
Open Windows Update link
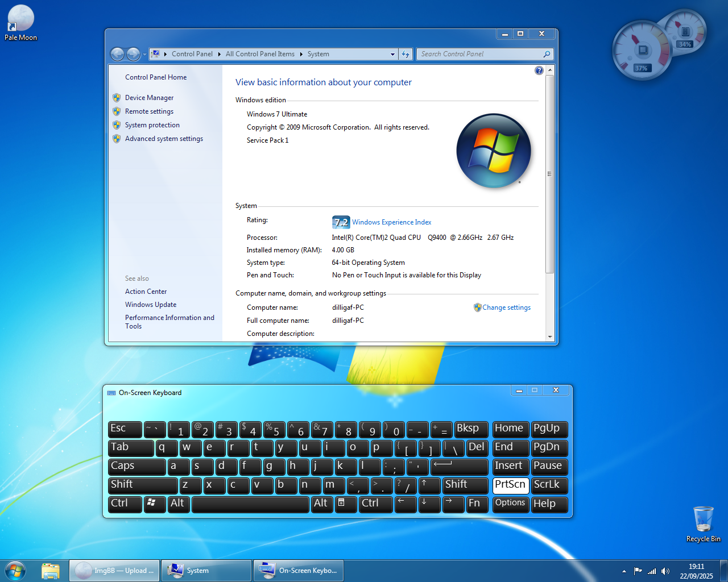[x=151, y=305]
